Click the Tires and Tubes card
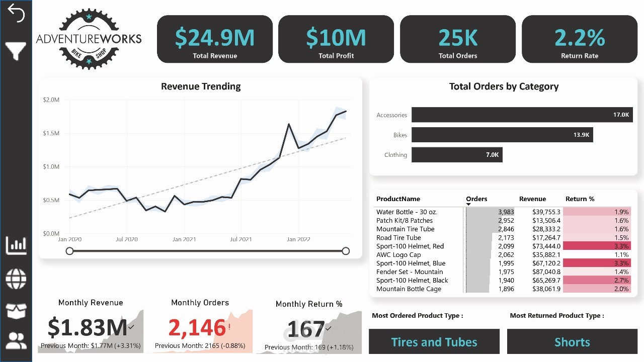This screenshot has width=644, height=362. tap(434, 342)
